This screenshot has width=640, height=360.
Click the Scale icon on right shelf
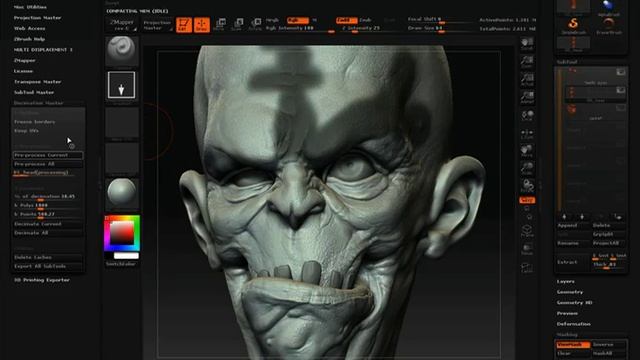527,169
